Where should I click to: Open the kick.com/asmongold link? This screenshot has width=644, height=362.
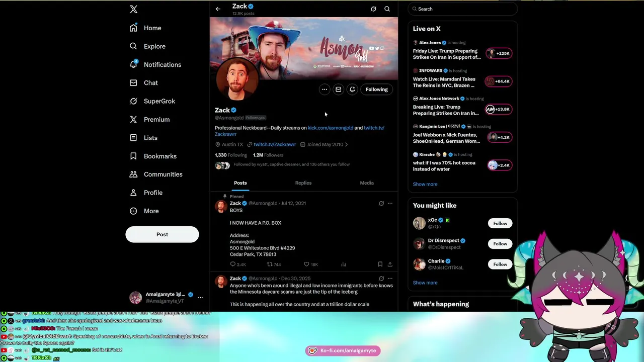click(x=330, y=128)
